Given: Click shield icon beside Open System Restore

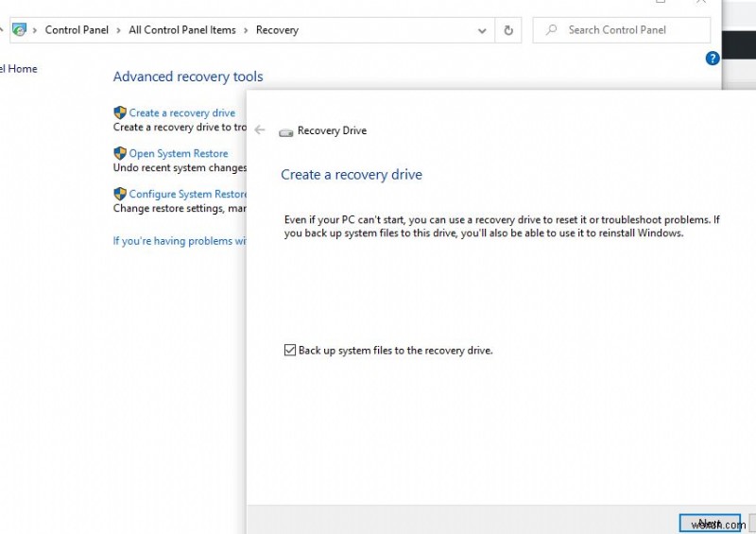Looking at the screenshot, I should 120,153.
